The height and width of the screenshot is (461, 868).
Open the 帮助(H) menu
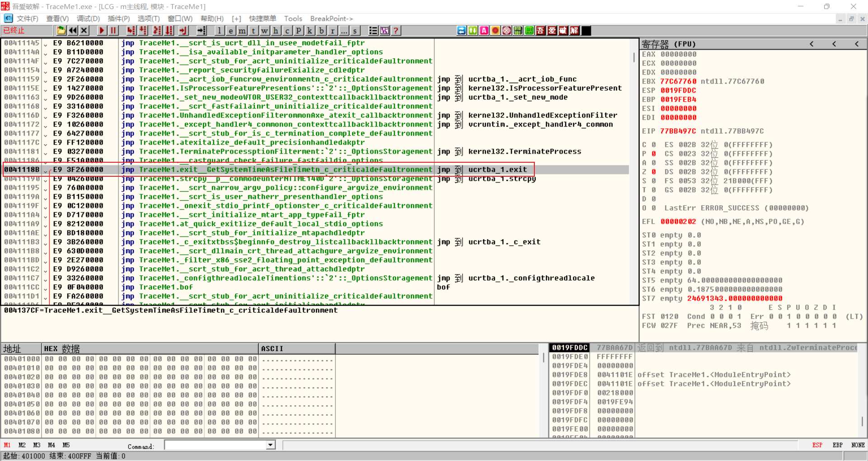(212, 19)
